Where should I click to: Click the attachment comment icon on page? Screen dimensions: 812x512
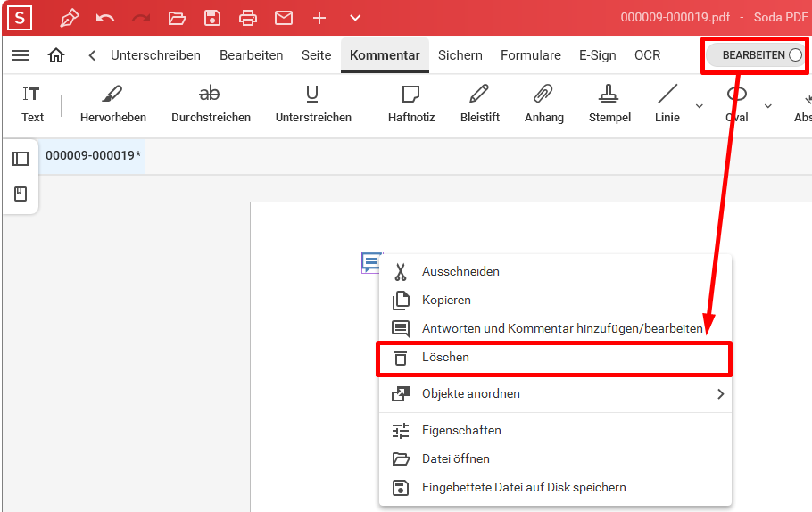(x=371, y=262)
